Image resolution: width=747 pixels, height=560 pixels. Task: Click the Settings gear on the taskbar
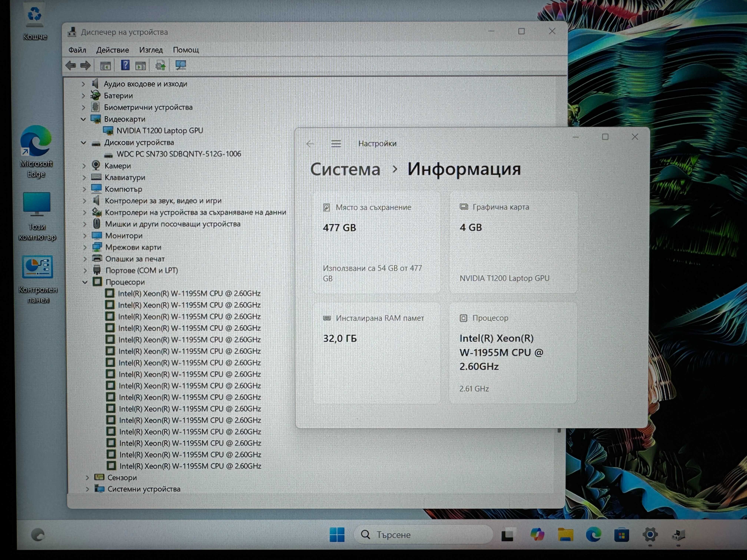650,535
